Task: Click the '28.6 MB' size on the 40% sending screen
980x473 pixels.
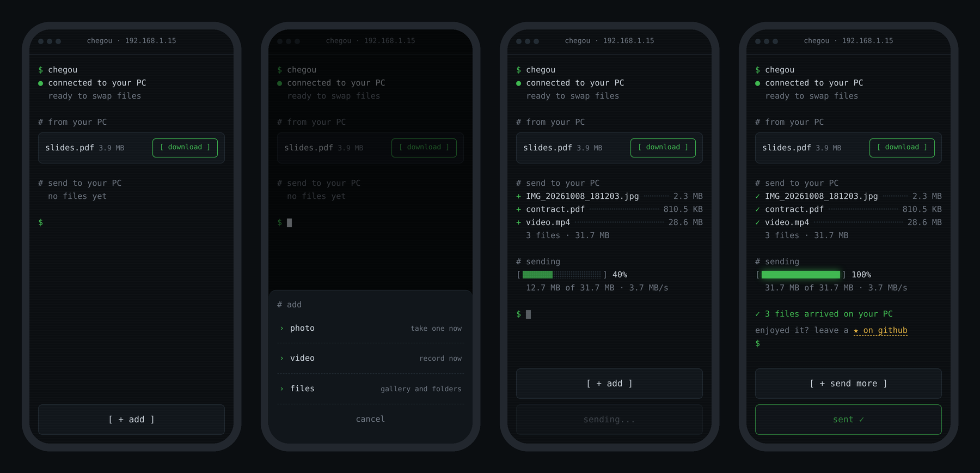Action: coord(685,222)
